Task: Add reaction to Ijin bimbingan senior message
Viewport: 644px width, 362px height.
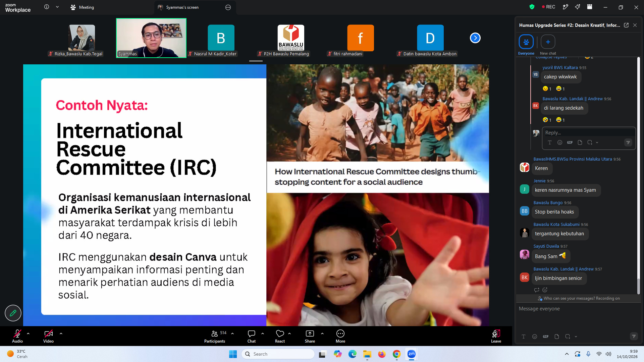Action: pos(545,290)
